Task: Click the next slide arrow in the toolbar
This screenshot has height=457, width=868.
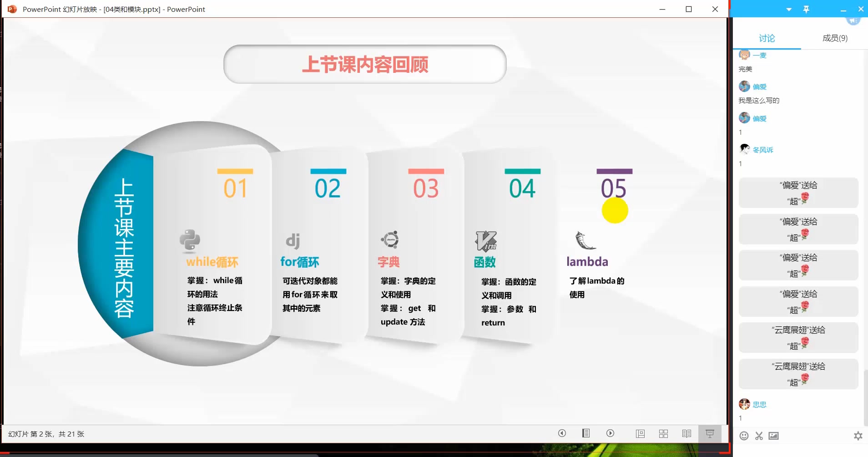Action: click(x=610, y=433)
